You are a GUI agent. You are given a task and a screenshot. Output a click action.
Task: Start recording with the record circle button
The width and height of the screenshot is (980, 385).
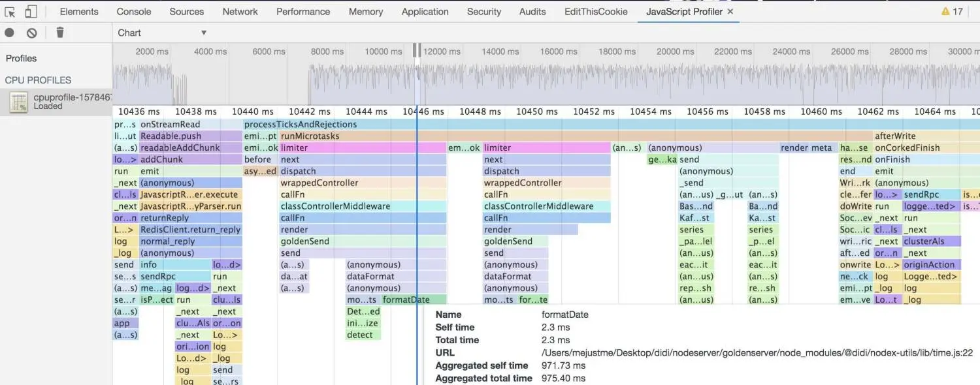click(x=9, y=33)
